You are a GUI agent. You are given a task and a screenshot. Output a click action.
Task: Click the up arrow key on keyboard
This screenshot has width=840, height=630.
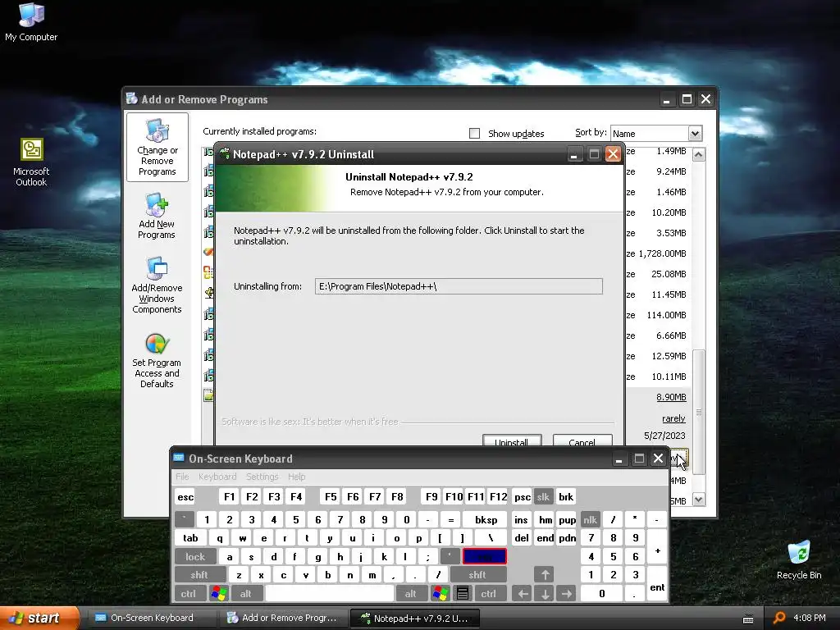[x=545, y=575]
